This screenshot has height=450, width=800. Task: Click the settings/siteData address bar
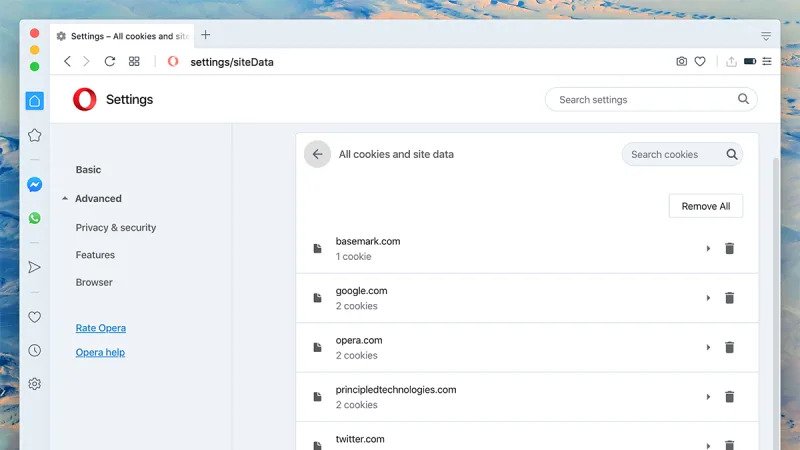pyautogui.click(x=232, y=62)
